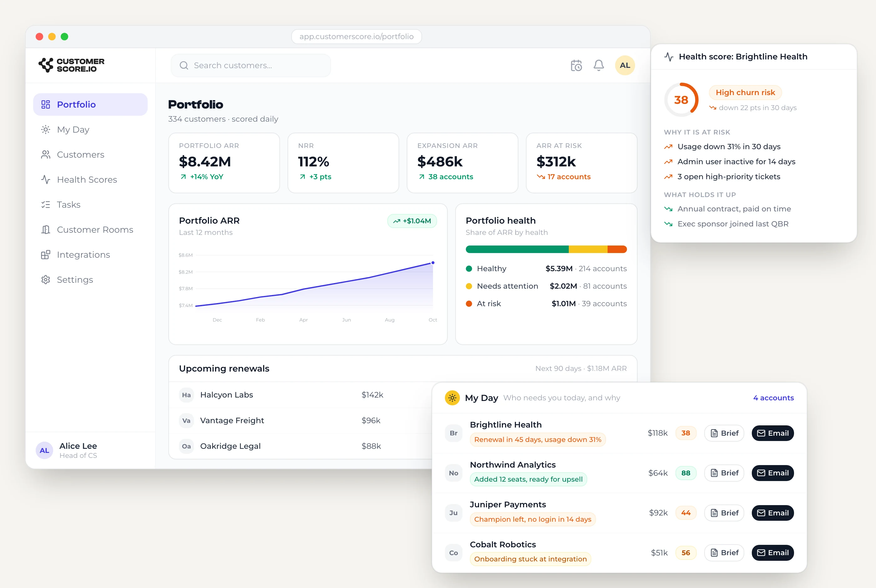Click the Co avatar for Cobalt Robotics
This screenshot has width=876, height=588.
[453, 553]
